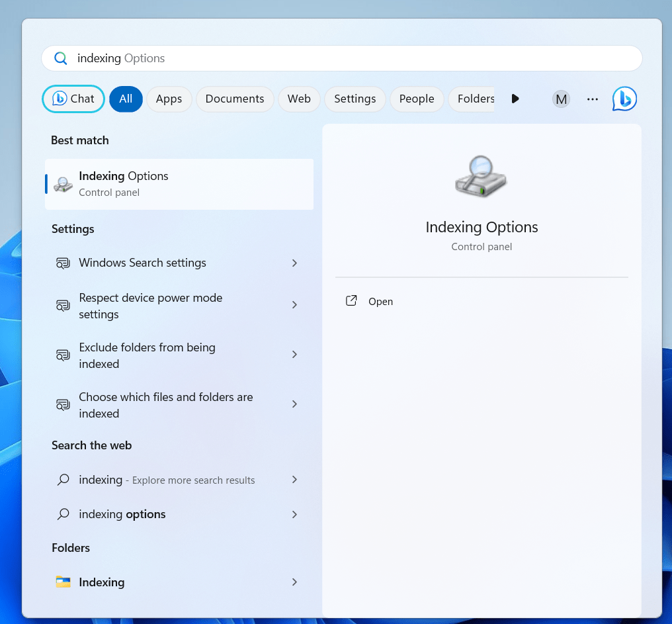Click magnifier icon beside indexing web result
672x624 pixels.
coord(63,480)
